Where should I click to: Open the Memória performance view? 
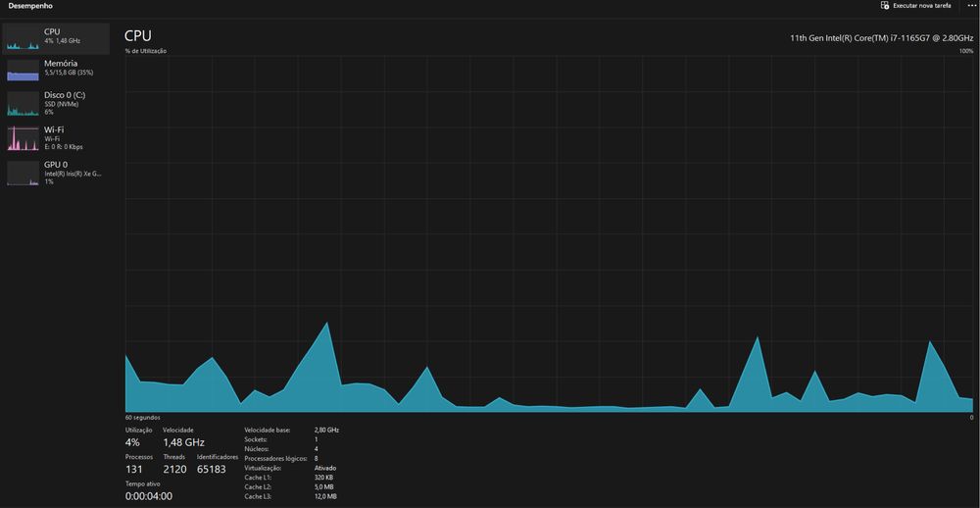[x=56, y=71]
